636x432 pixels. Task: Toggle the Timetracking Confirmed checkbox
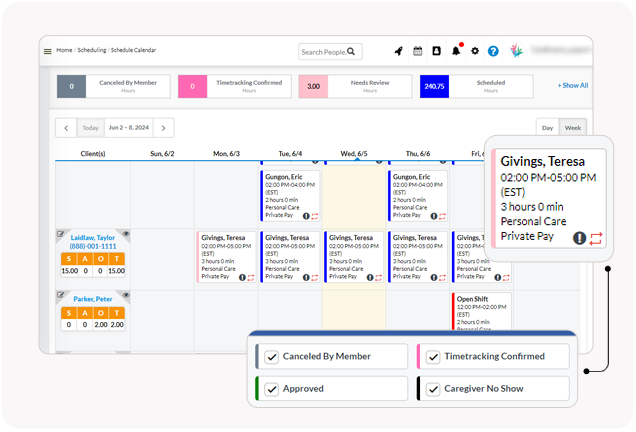(x=434, y=357)
